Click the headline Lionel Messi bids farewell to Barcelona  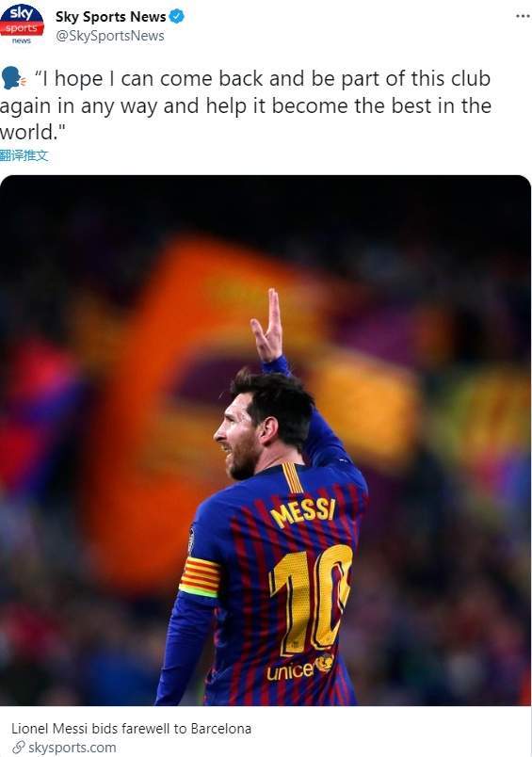pos(131,728)
